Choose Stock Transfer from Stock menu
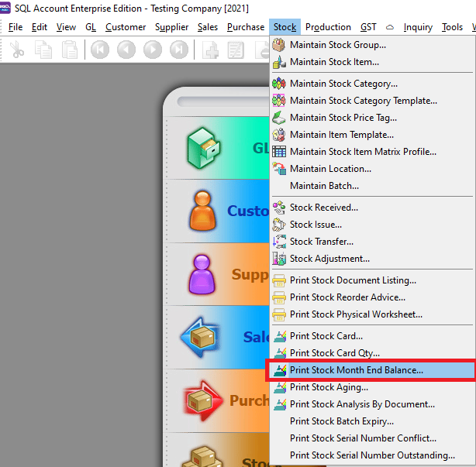Image resolution: width=476 pixels, height=467 pixels. coord(321,242)
